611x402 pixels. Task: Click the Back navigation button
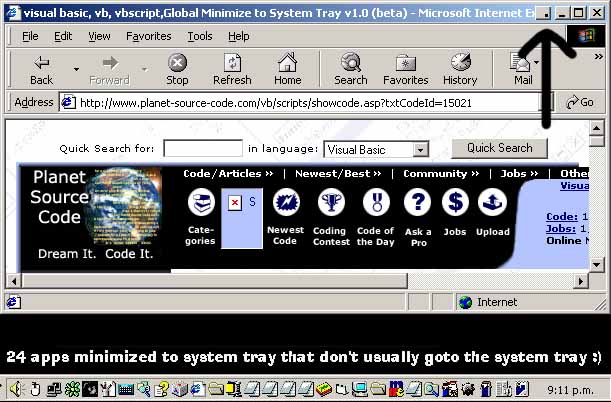click(x=41, y=69)
